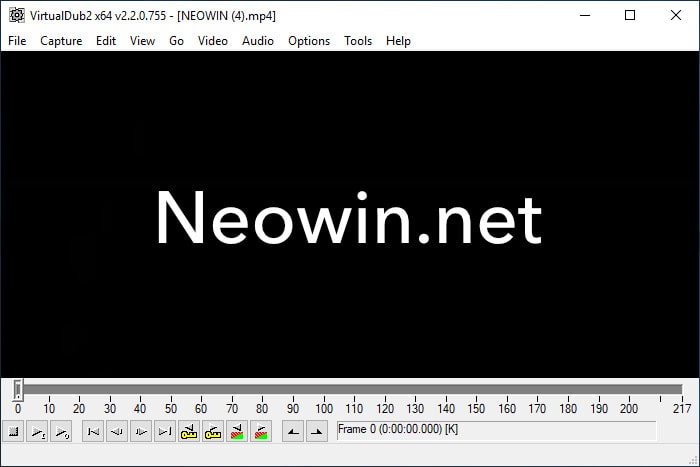Click the timeline slider thumb

point(18,390)
